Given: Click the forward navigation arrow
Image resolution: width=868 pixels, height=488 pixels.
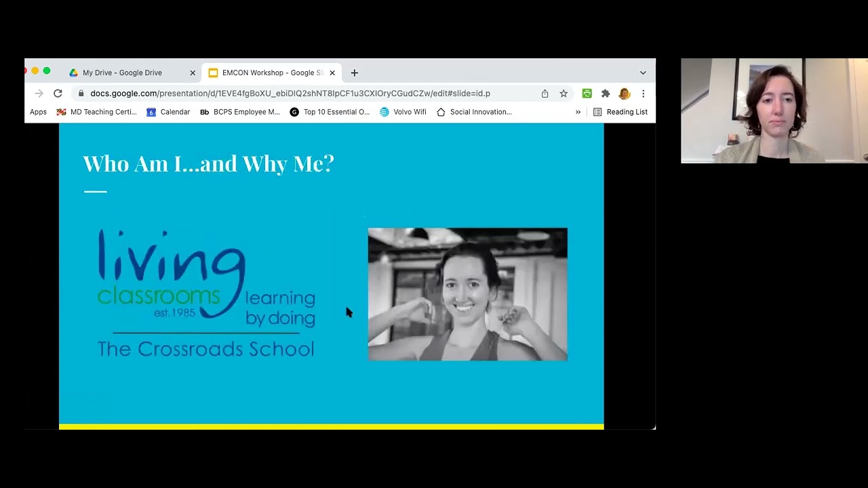Looking at the screenshot, I should [x=39, y=94].
